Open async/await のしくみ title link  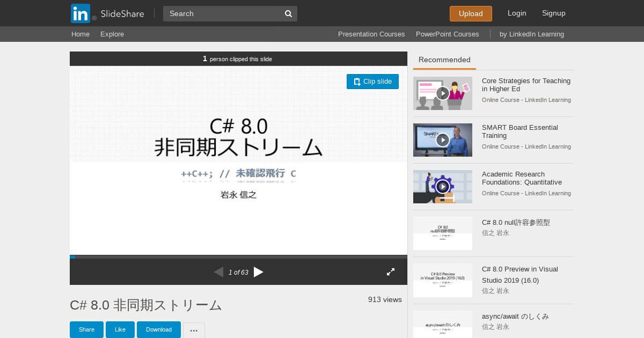click(515, 316)
